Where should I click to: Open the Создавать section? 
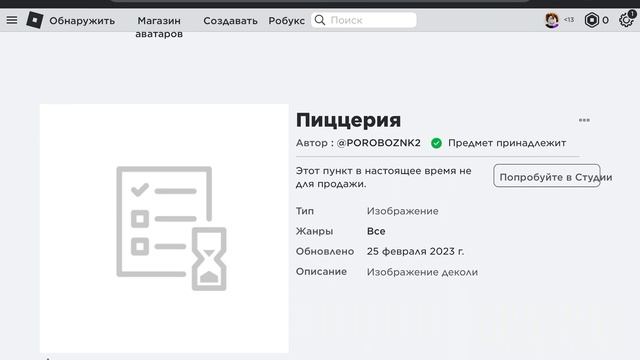[x=230, y=20]
